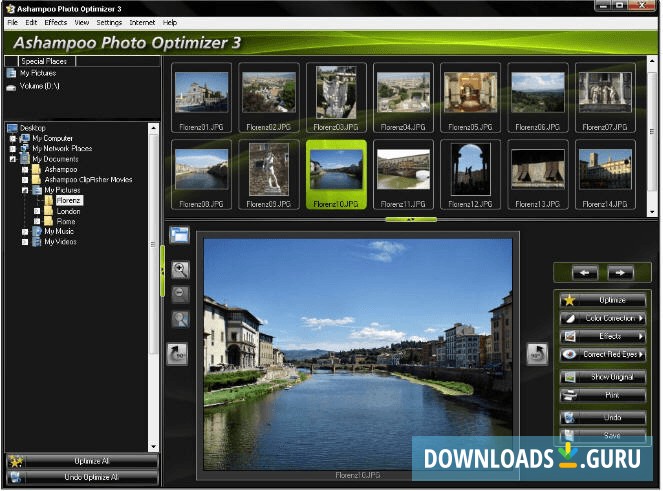The width and height of the screenshot is (663, 491).
Task: Collapse the My Documents node
Action: pos(13,159)
